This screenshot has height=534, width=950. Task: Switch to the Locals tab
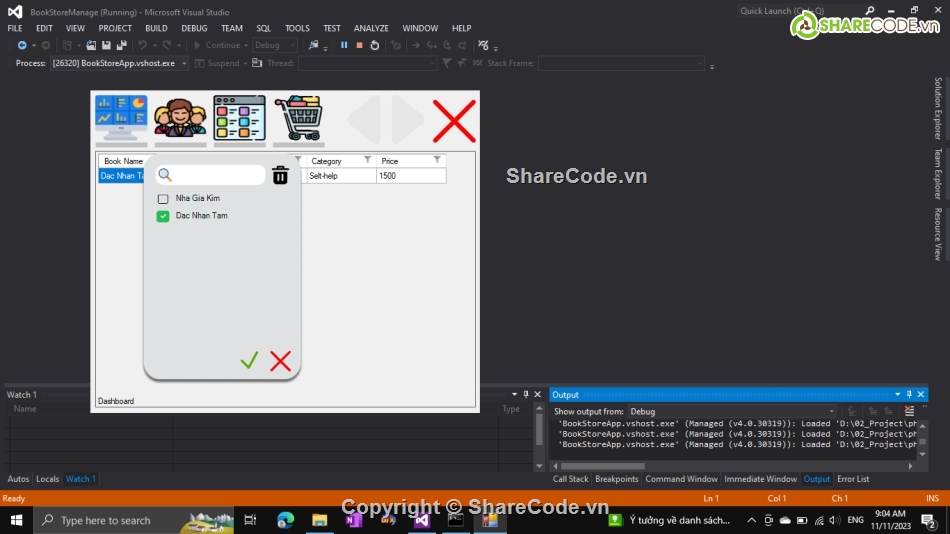47,479
